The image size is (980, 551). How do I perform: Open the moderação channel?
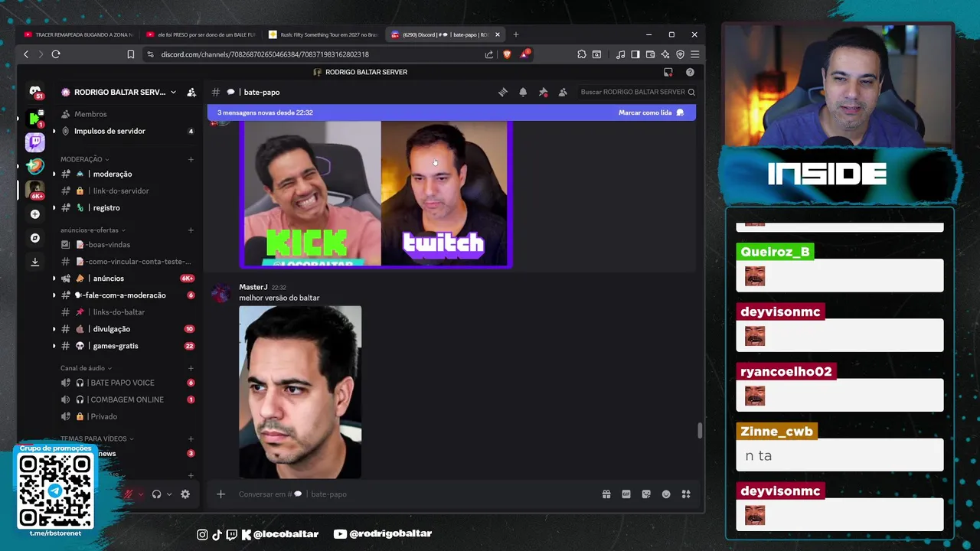127,174
